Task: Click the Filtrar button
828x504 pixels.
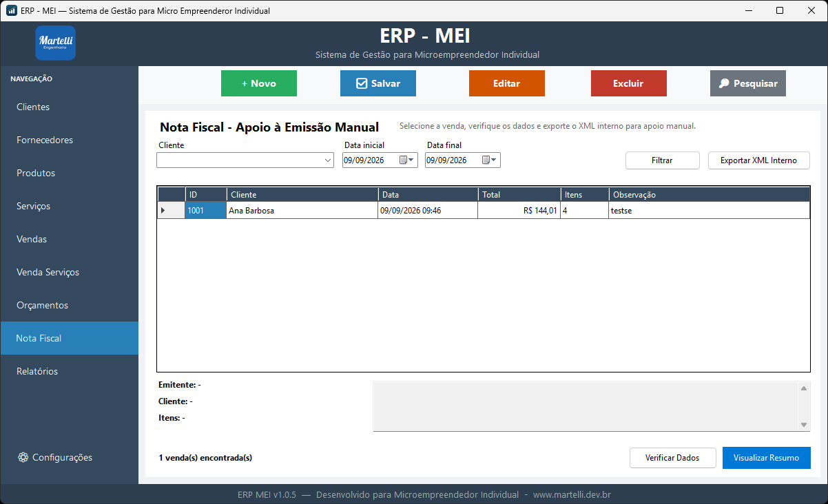Action: 663,160
